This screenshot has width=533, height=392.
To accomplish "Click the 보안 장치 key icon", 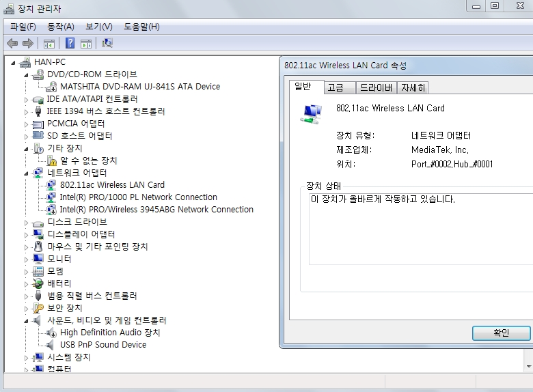I will coord(38,308).
